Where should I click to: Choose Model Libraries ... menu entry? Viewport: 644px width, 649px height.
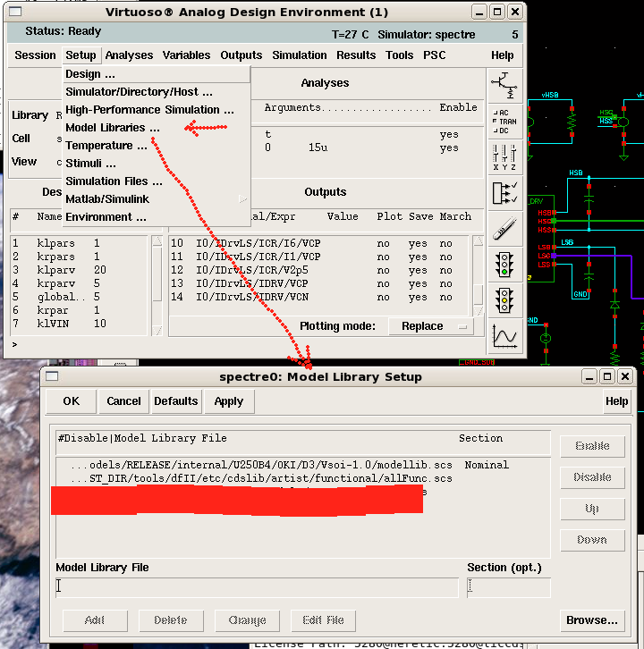click(x=157, y=128)
